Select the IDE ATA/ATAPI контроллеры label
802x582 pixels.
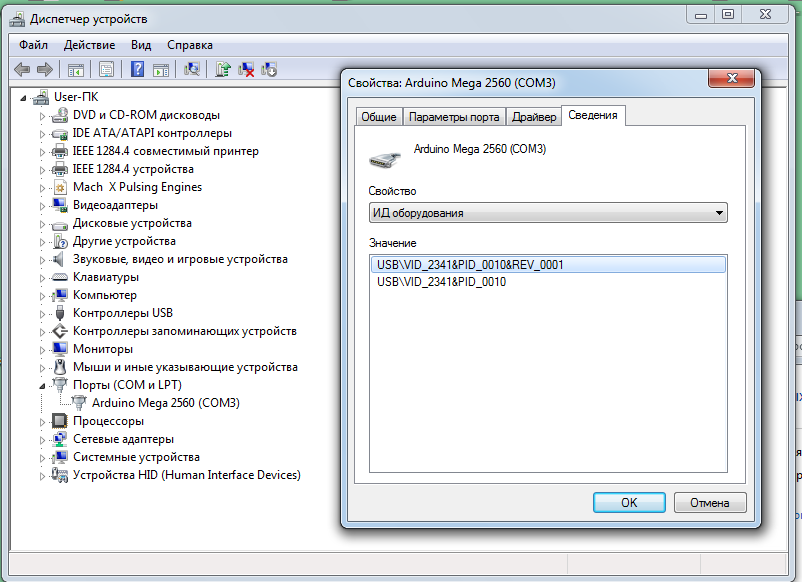point(152,133)
